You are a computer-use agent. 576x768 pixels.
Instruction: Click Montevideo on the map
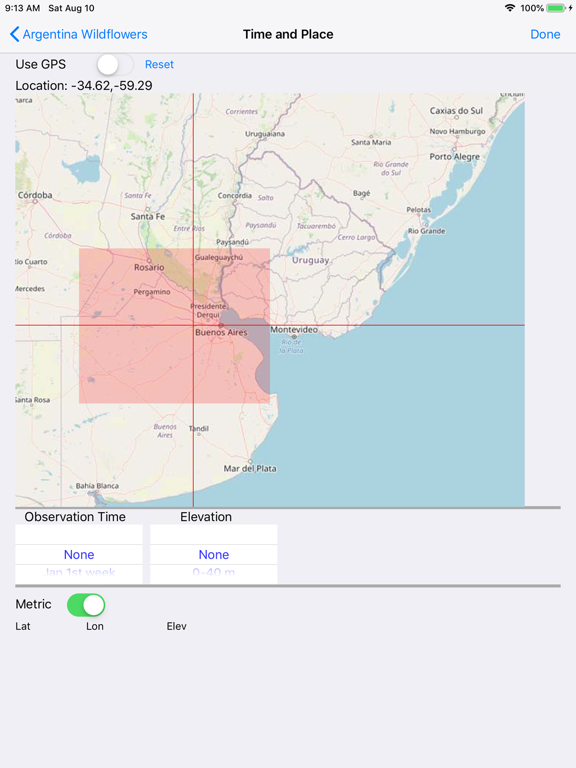coord(294,330)
